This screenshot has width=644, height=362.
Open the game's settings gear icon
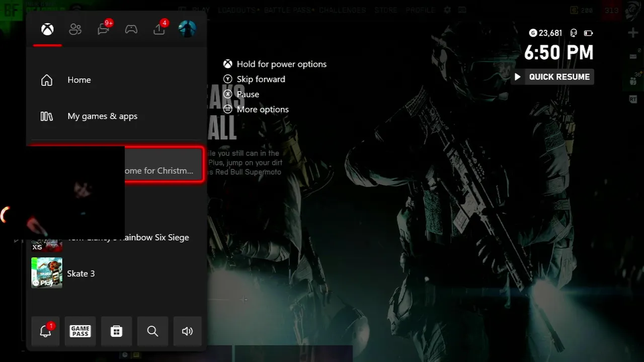(448, 10)
